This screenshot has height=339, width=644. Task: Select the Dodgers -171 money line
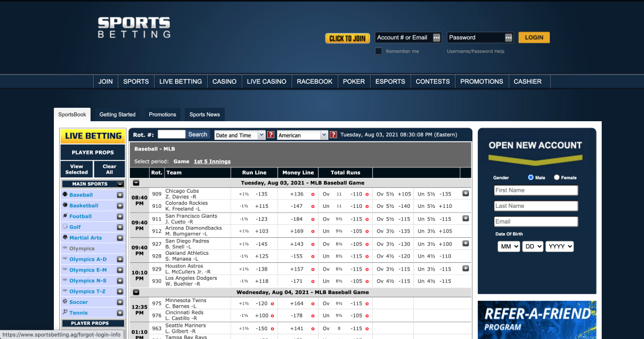[297, 282]
